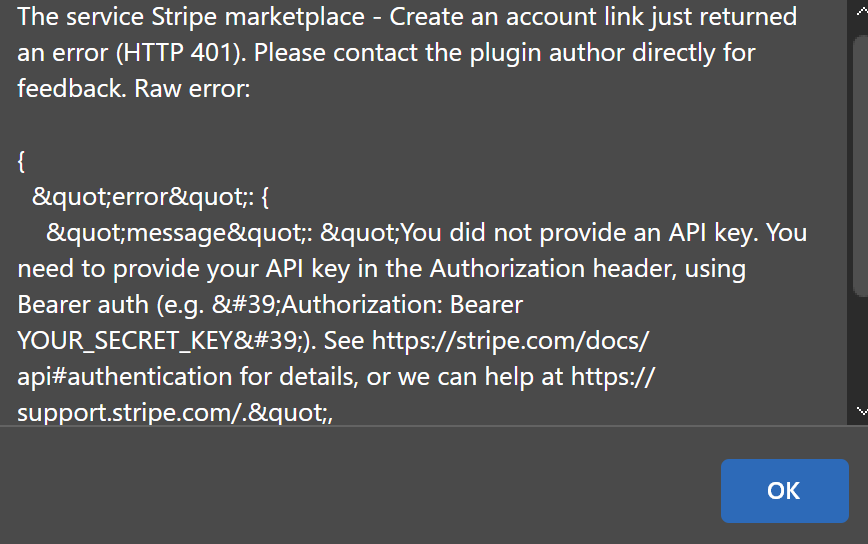The width and height of the screenshot is (868, 544).
Task: Click the "plugin author" words
Action: tap(546, 53)
